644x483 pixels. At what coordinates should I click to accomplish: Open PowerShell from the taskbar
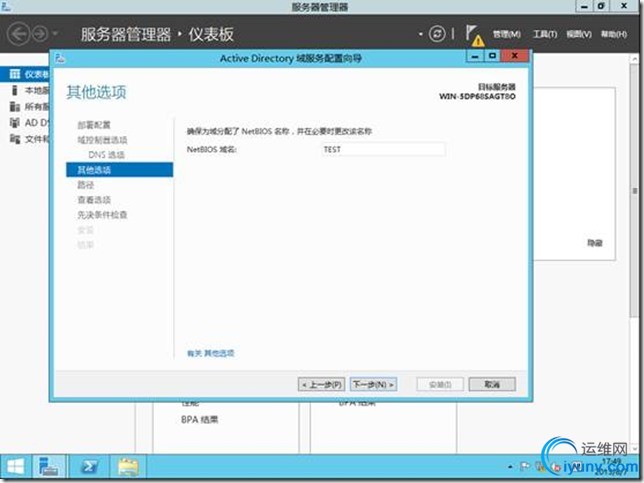[90, 467]
